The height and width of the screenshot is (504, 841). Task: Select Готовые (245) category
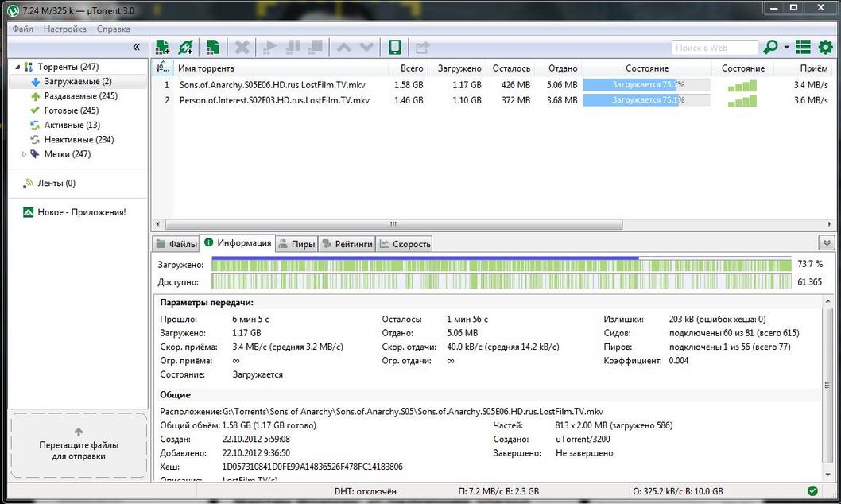coord(72,110)
